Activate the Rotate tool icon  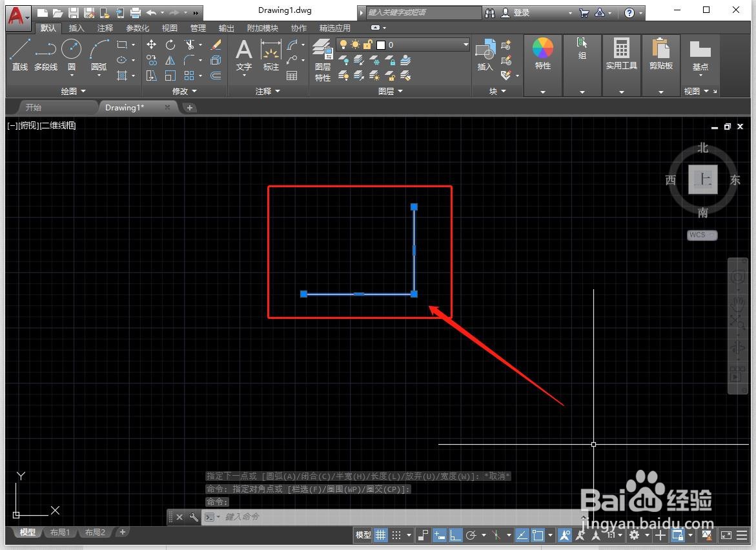point(170,45)
